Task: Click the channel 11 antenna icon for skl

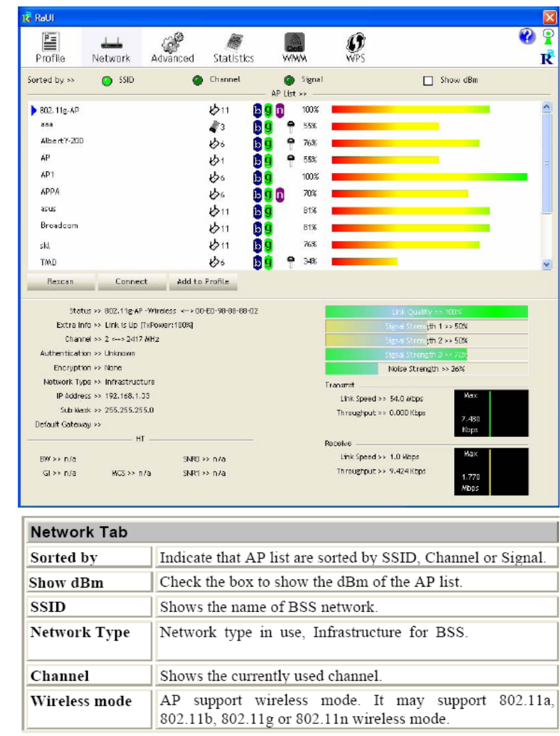Action: pos(214,244)
